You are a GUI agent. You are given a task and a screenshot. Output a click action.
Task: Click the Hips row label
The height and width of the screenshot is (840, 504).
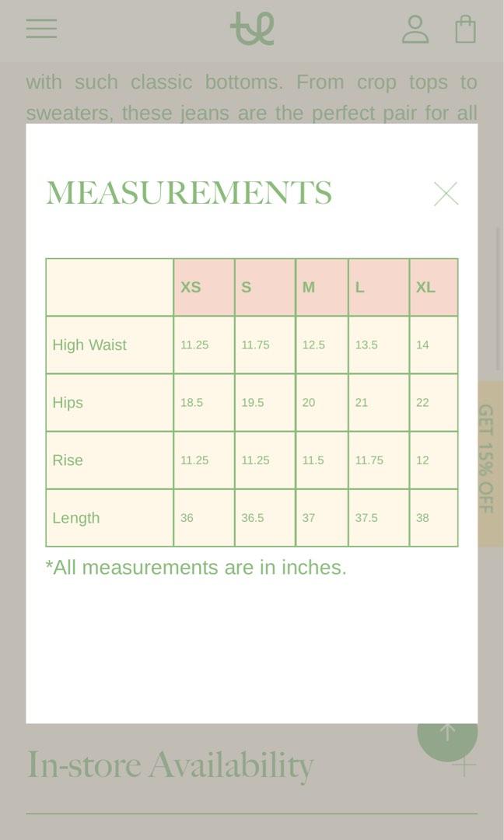click(x=68, y=402)
